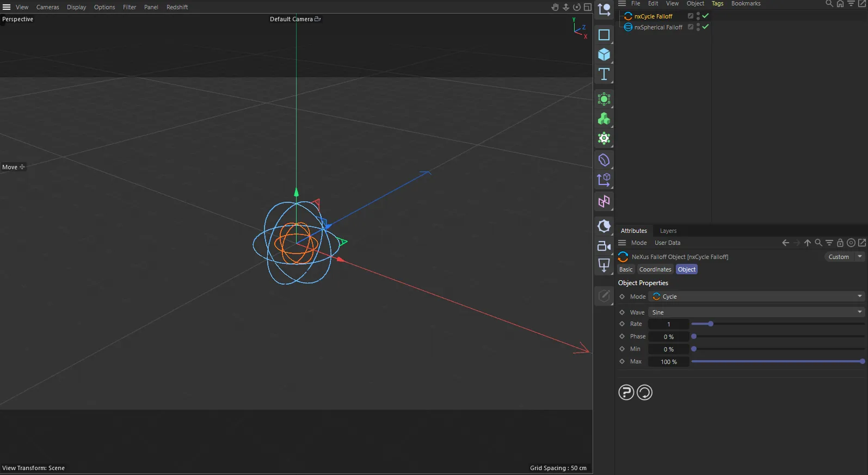
Task: Click the viewport orbit rotate icon
Action: 577,7
